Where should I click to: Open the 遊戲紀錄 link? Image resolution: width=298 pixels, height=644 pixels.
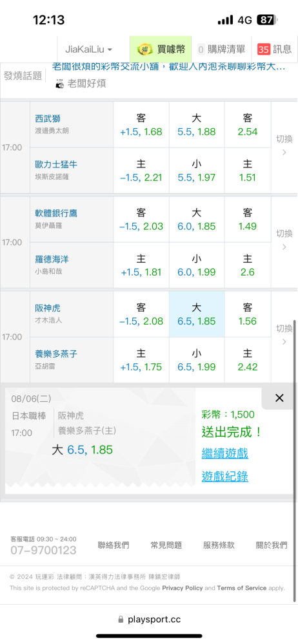[224, 477]
